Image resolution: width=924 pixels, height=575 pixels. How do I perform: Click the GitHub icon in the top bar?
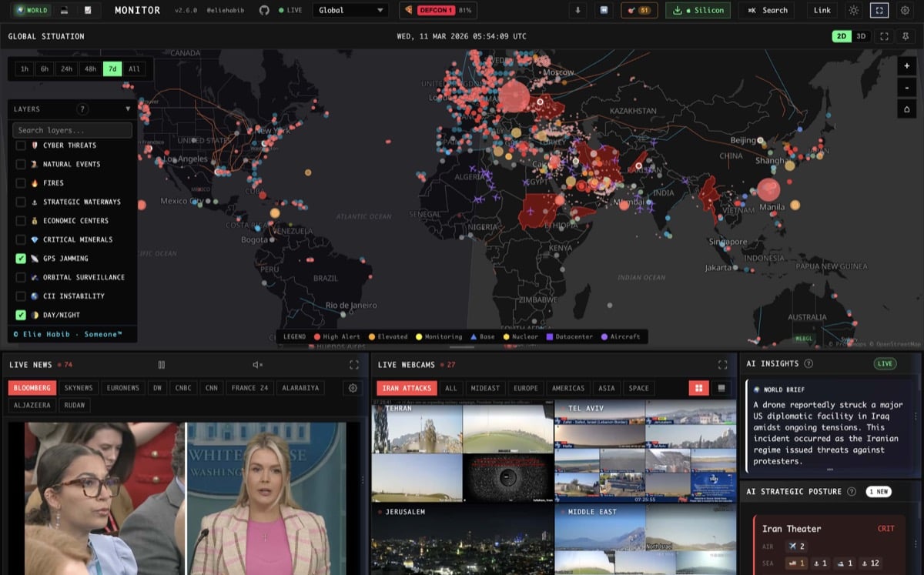(x=266, y=11)
